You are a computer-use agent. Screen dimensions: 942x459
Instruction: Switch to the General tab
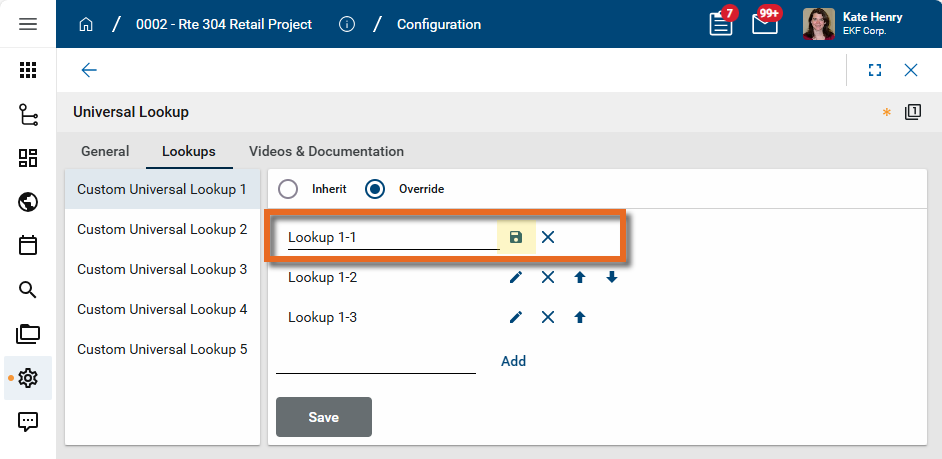coord(105,152)
